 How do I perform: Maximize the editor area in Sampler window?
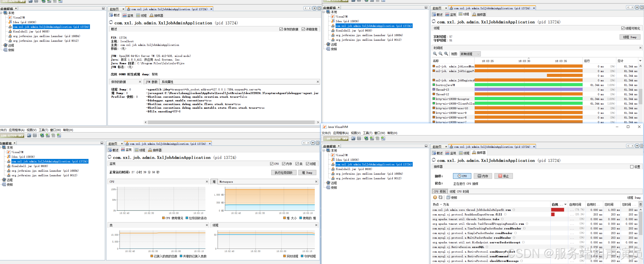[x=642, y=146]
